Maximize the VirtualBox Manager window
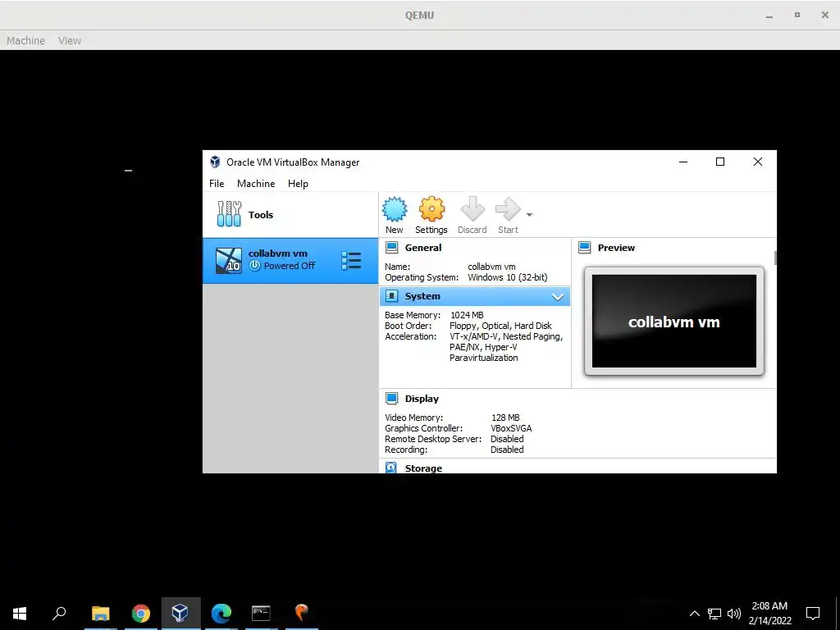This screenshot has width=840, height=630. (x=720, y=162)
